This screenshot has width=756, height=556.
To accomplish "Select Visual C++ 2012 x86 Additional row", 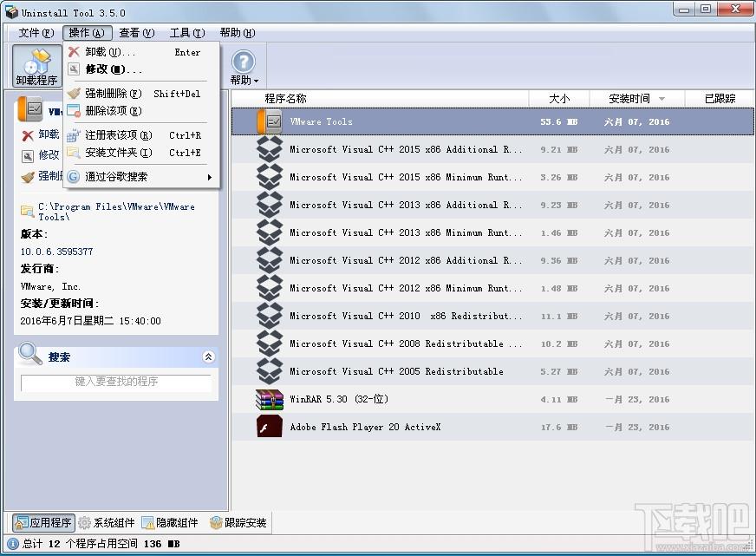I will pyautogui.click(x=492, y=260).
